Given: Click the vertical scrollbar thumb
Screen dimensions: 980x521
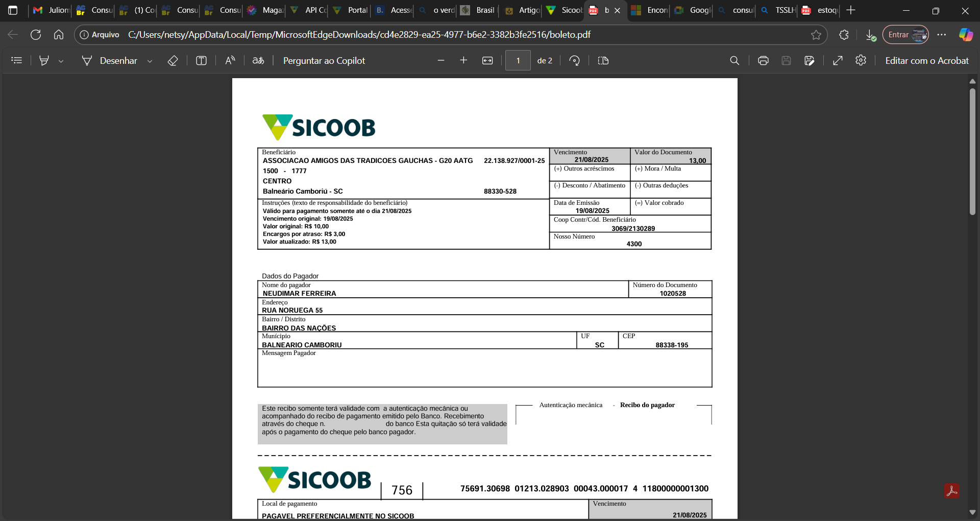Looking at the screenshot, I should (x=972, y=152).
